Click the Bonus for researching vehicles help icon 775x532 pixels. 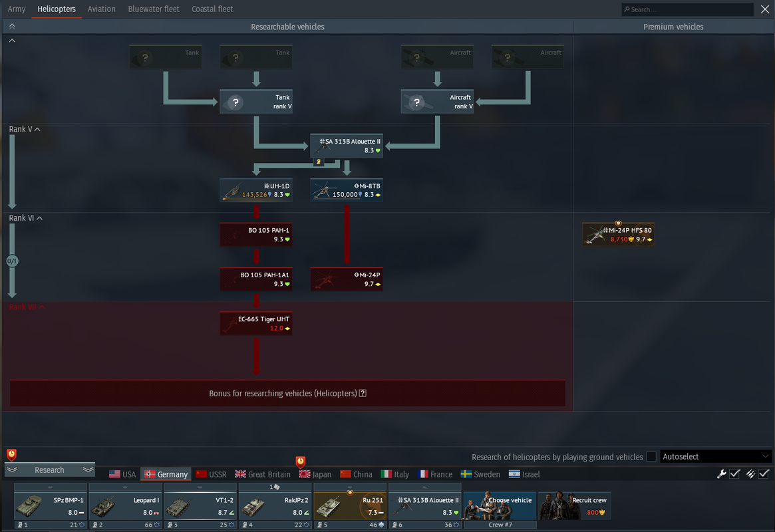(x=363, y=393)
